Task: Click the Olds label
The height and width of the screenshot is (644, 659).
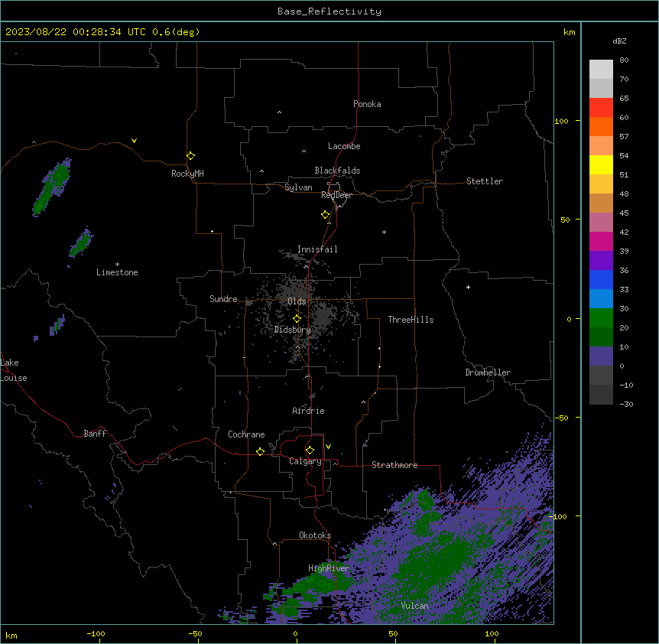Action: pyautogui.click(x=297, y=301)
